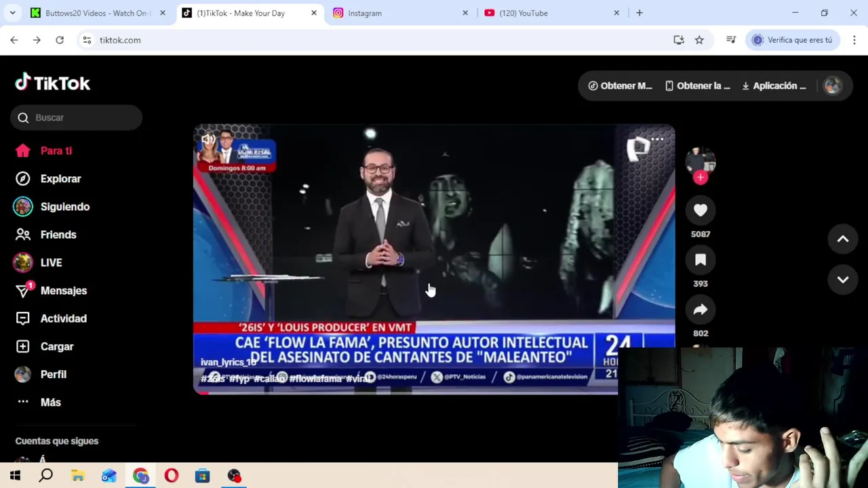Switch to the Instagram browser tab

pyautogui.click(x=400, y=13)
